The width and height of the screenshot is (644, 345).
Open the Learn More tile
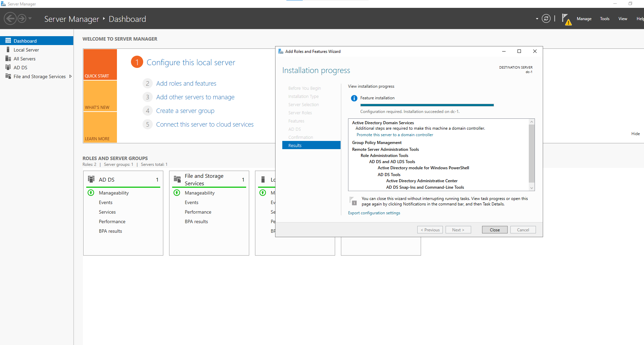(x=100, y=127)
